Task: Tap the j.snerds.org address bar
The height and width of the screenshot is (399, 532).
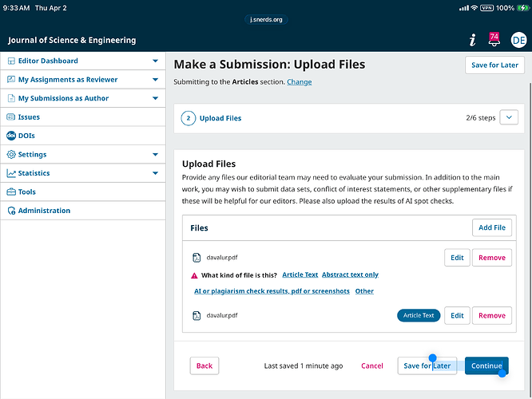Action: click(266, 19)
